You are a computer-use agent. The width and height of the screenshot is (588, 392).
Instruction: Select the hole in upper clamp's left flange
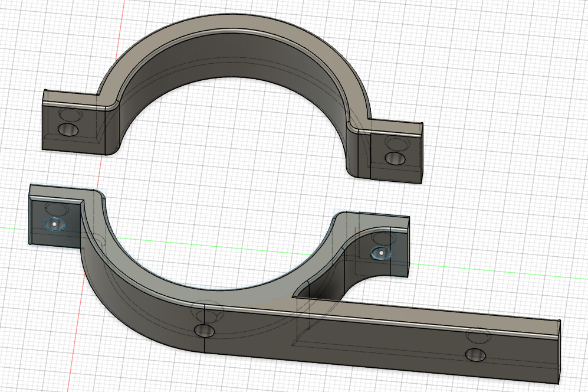pos(68,129)
